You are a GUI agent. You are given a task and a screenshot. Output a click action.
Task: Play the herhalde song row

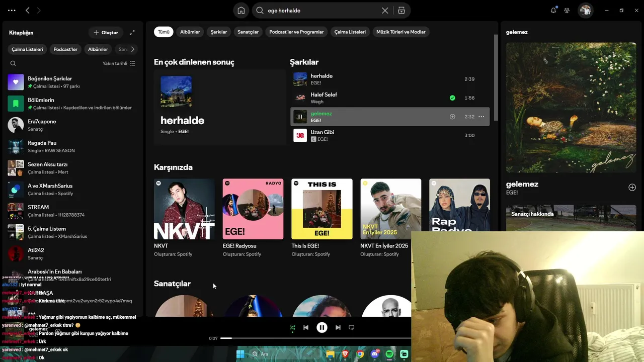[390, 79]
